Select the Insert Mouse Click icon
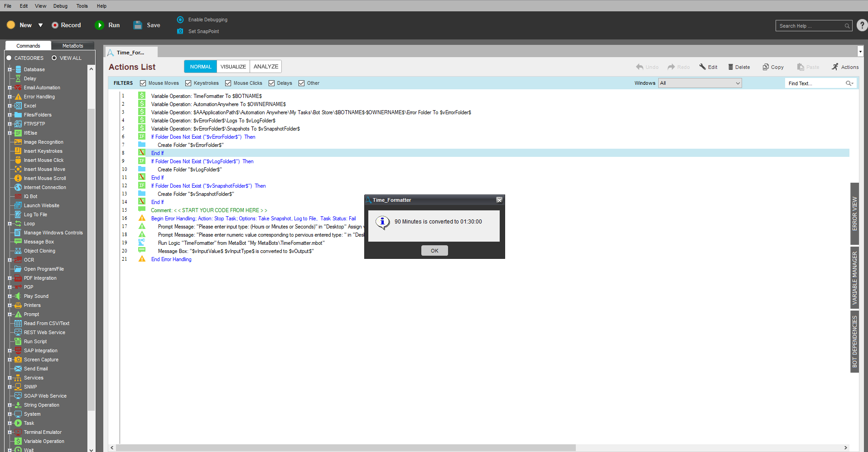 (x=18, y=160)
